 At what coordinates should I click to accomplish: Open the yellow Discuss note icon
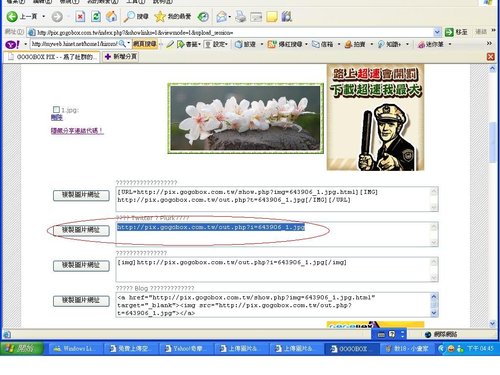click(x=272, y=16)
